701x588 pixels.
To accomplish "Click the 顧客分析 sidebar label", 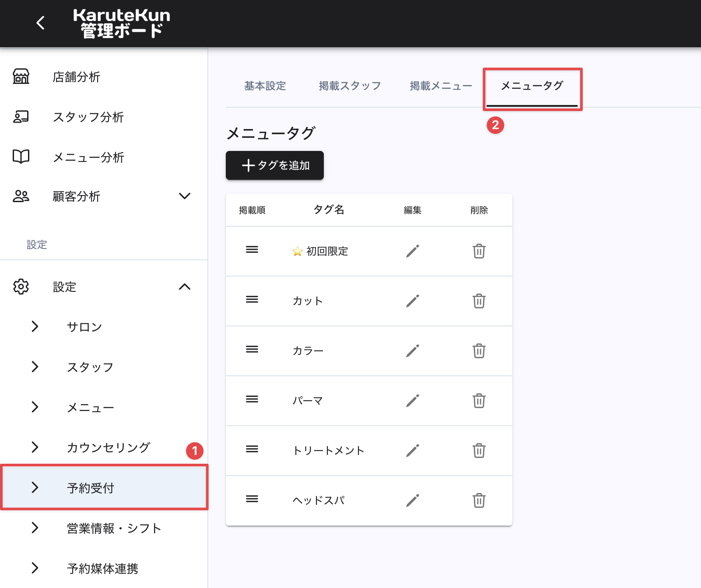I will pyautogui.click(x=77, y=196).
